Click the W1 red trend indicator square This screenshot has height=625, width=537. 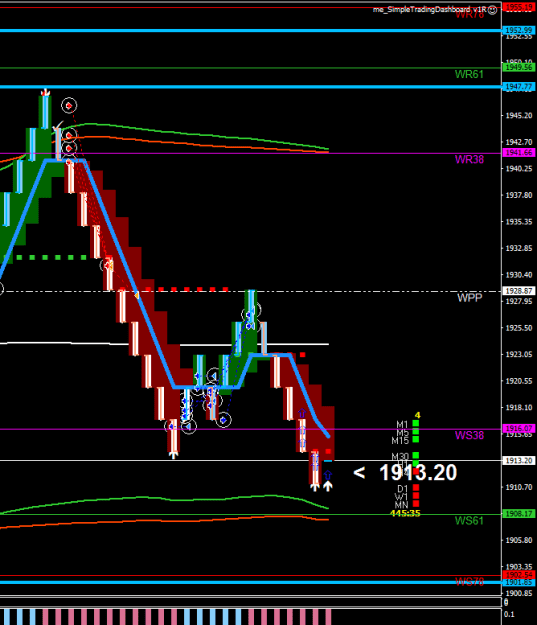[x=416, y=495]
